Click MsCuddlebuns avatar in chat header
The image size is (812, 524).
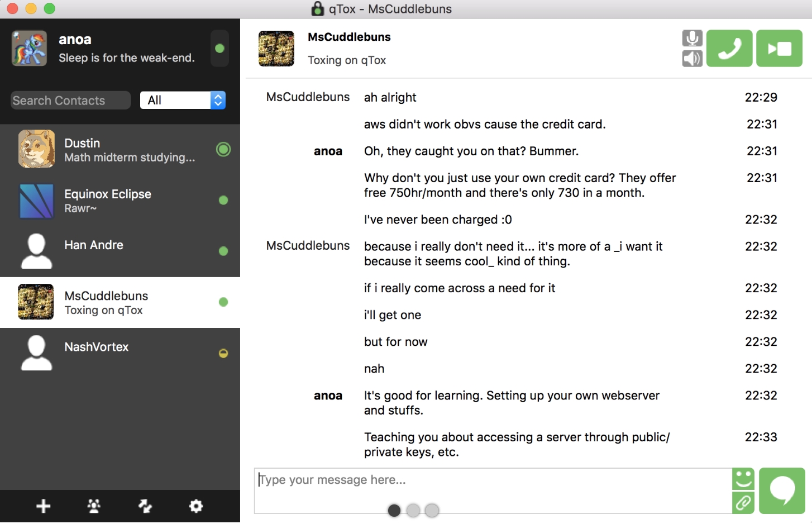tap(276, 49)
